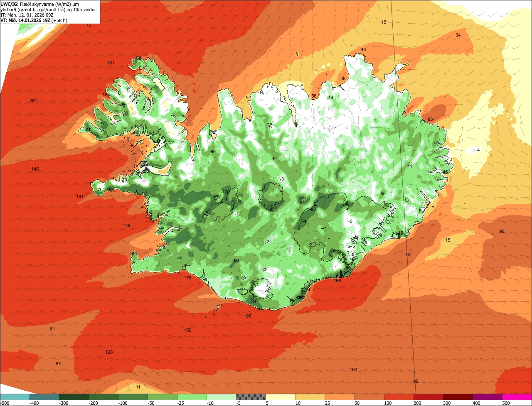Click the map value 87 in the lower left

58,364
